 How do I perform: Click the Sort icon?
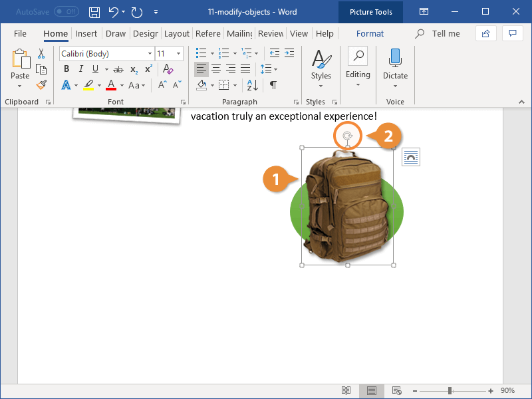pyautogui.click(x=253, y=85)
